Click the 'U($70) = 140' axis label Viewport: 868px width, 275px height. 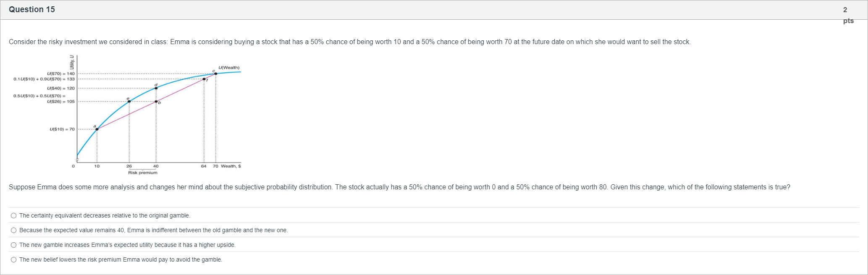tap(61, 74)
